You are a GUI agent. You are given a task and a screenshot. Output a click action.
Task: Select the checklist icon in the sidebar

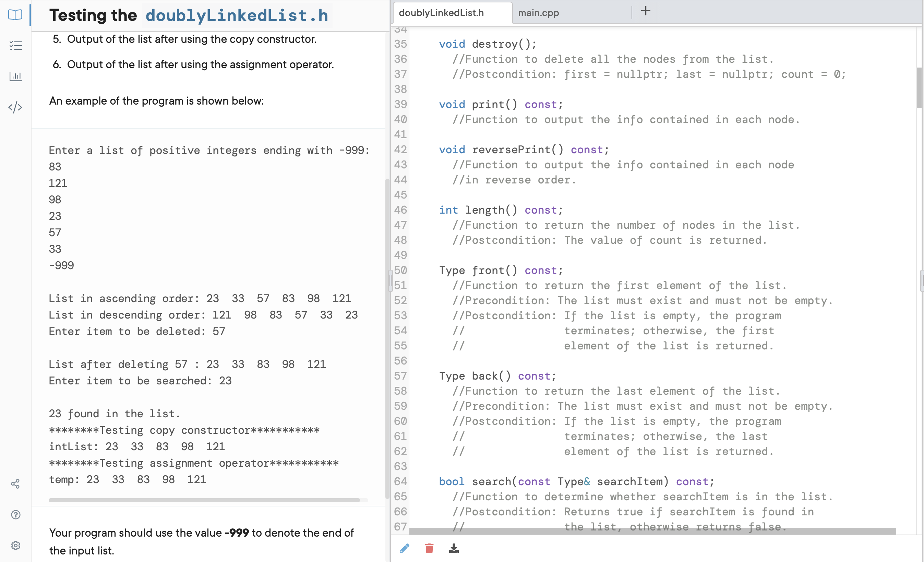tap(15, 45)
